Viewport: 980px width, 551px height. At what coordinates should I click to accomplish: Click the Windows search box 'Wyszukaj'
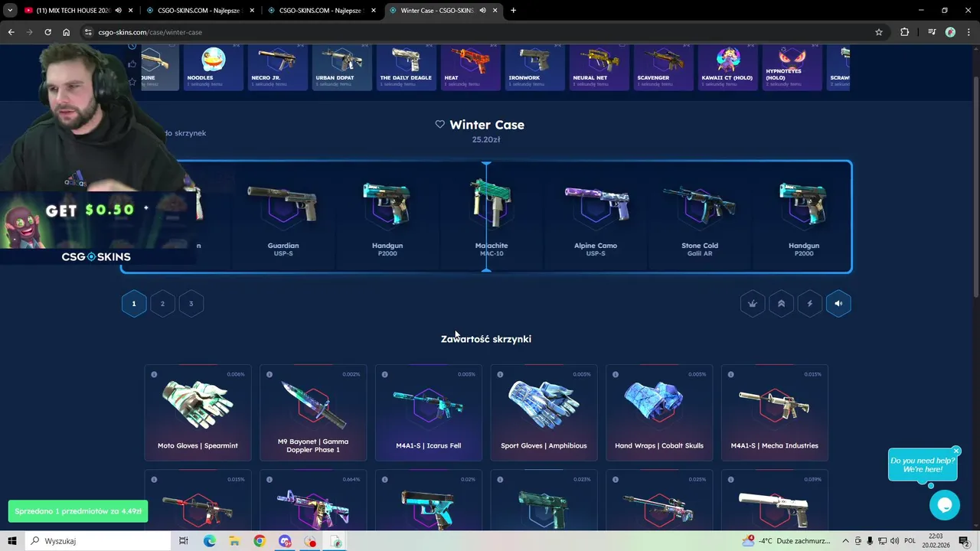(100, 541)
